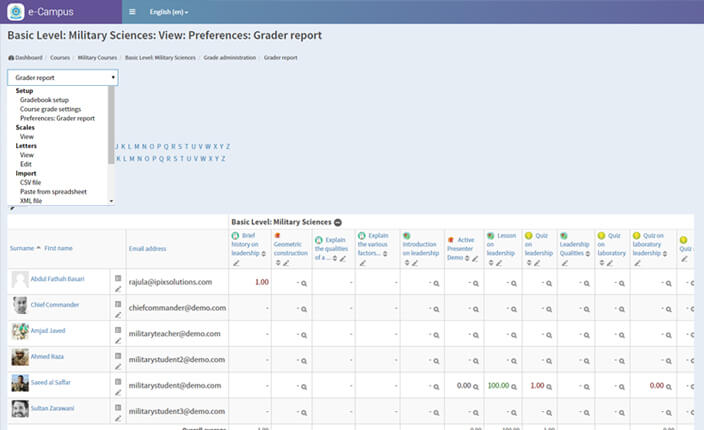Open the hamburger navigation menu icon

click(x=132, y=12)
